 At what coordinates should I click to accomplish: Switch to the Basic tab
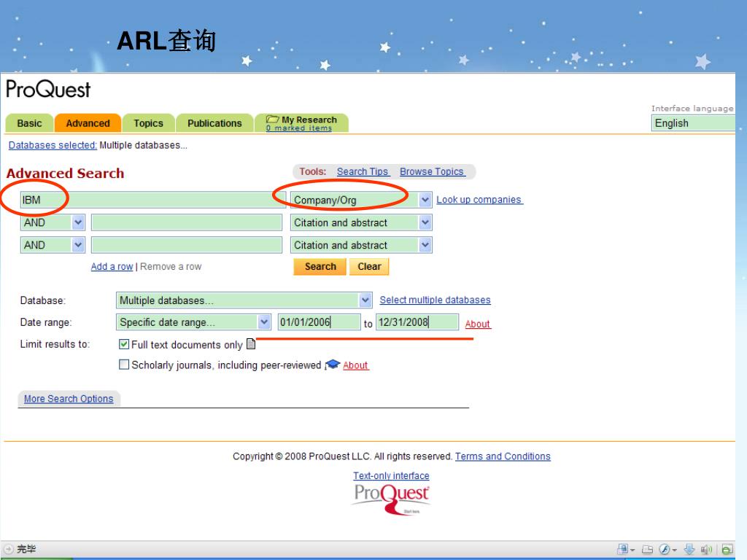click(29, 122)
